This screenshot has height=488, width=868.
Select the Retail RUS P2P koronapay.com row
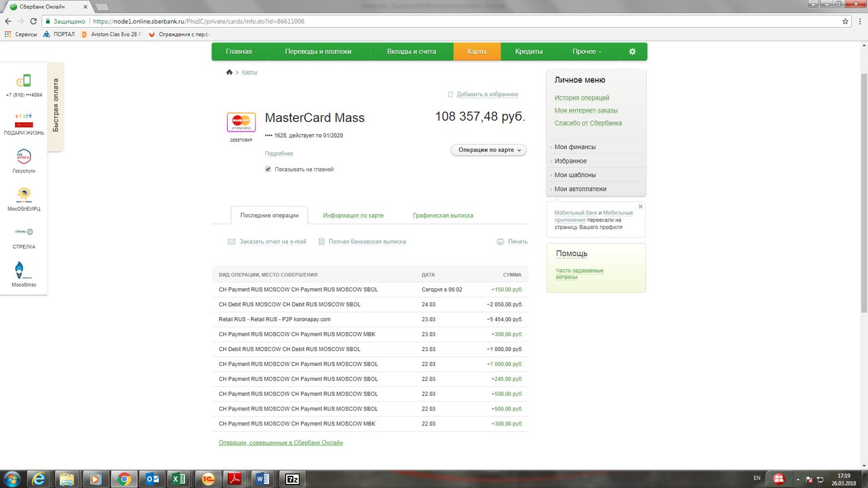tap(370, 319)
